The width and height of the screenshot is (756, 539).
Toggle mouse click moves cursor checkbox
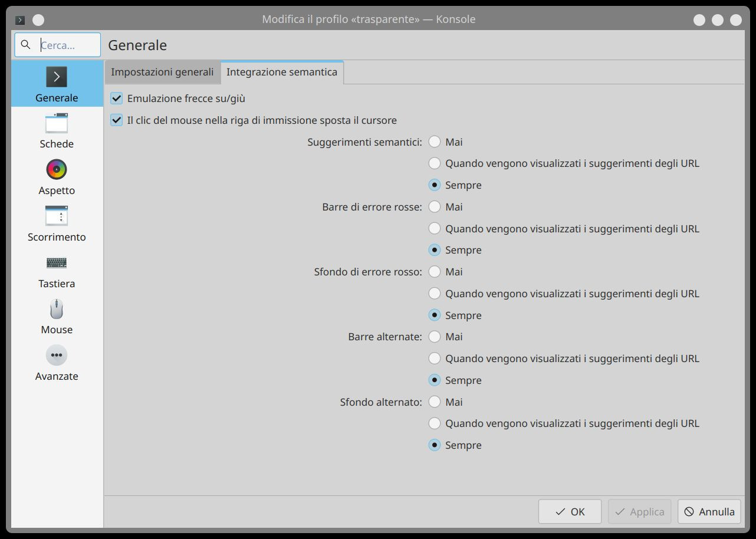[117, 120]
